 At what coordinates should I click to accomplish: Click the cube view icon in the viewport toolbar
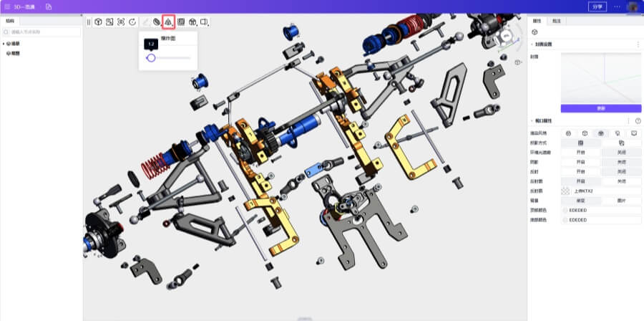(98, 22)
